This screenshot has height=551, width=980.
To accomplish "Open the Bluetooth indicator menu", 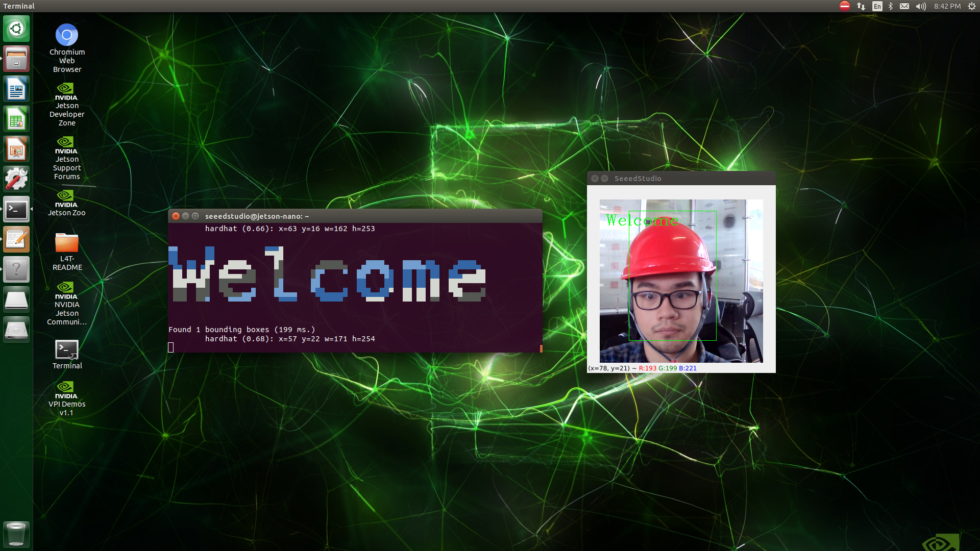I will point(891,6).
